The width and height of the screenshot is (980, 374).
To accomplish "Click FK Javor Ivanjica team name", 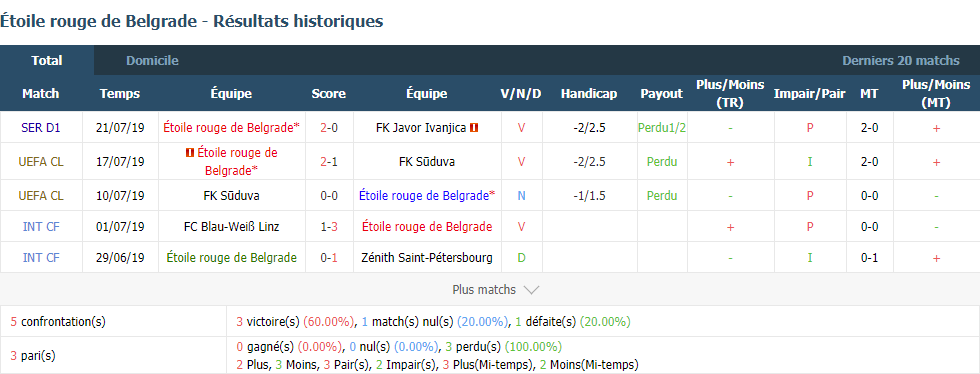I will click(x=421, y=128).
